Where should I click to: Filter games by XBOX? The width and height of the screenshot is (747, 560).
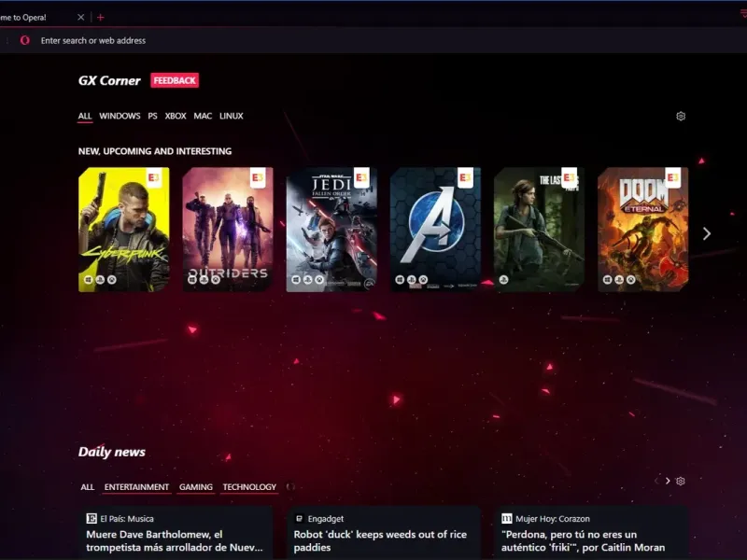[x=176, y=116]
